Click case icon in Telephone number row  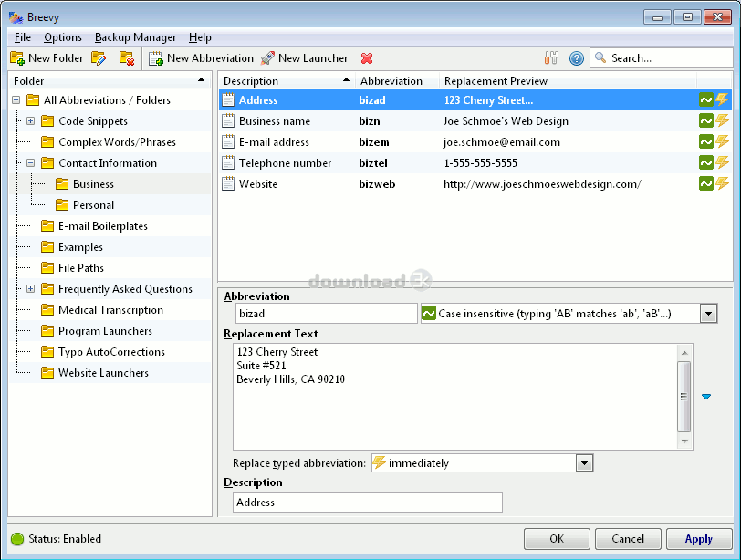(x=706, y=163)
